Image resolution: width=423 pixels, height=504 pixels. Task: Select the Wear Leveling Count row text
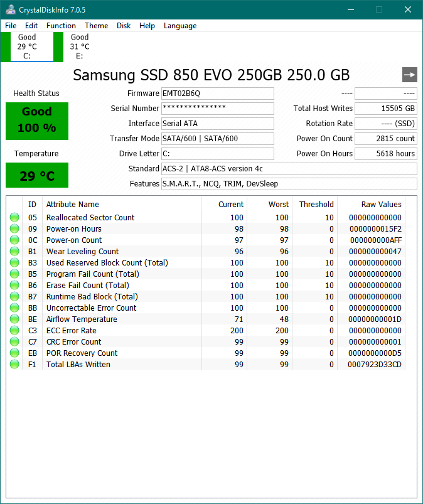83,251
